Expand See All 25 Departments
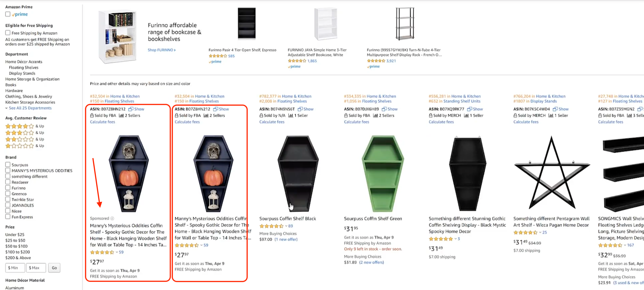The height and width of the screenshot is (290, 644). click(30, 108)
